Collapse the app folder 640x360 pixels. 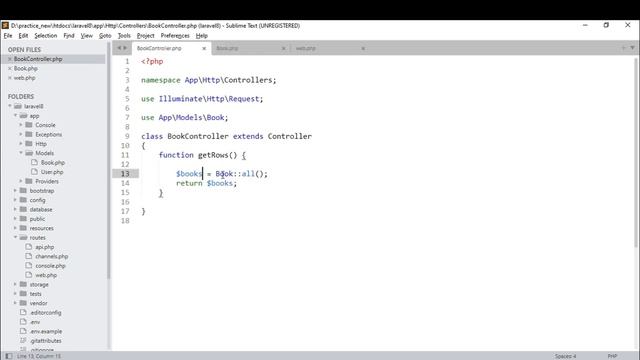pos(16,116)
